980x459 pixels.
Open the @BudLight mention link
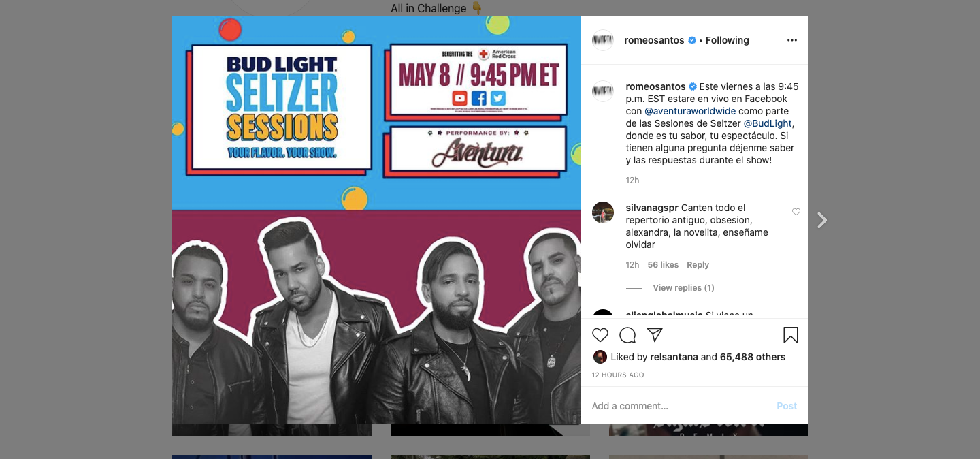pos(768,123)
